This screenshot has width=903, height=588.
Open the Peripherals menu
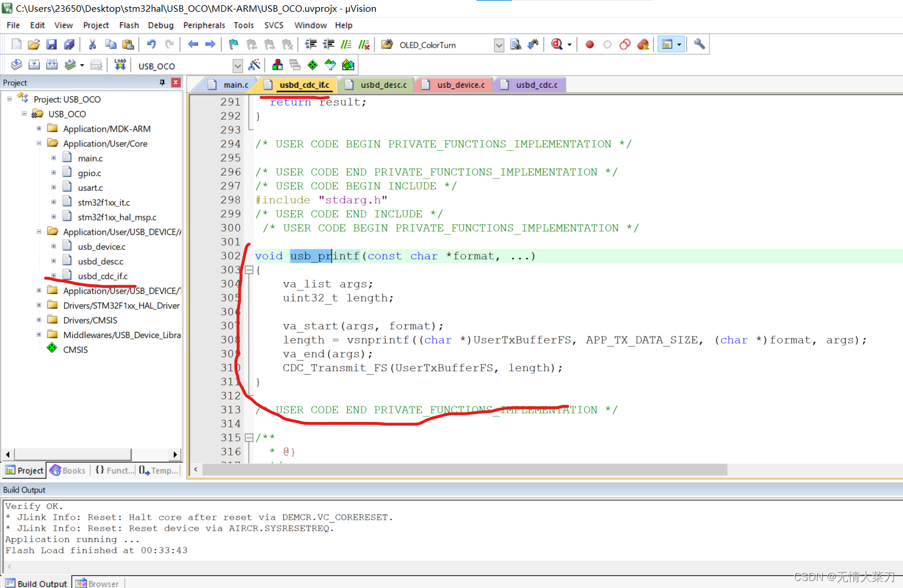coord(204,25)
